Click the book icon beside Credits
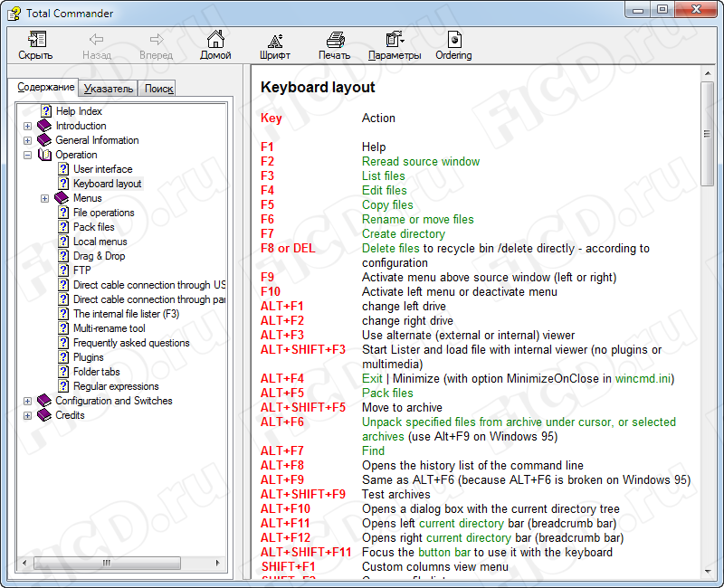Image resolution: width=724 pixels, height=588 pixels. (x=44, y=415)
